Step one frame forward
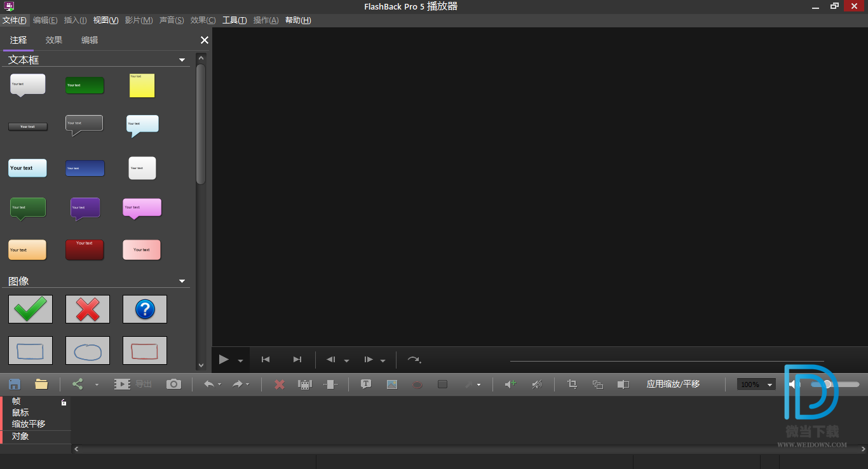The width and height of the screenshot is (868, 469). 368,360
